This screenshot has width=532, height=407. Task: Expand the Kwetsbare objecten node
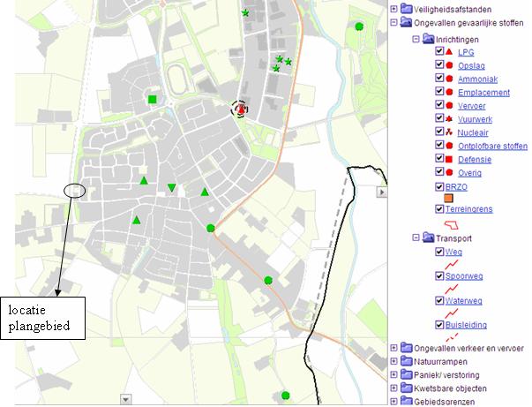click(x=393, y=388)
